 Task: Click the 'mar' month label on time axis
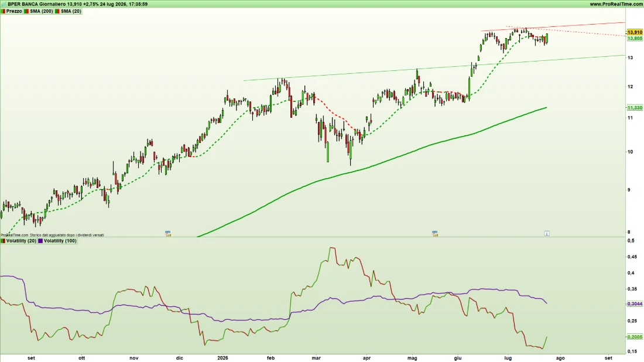tap(316, 358)
